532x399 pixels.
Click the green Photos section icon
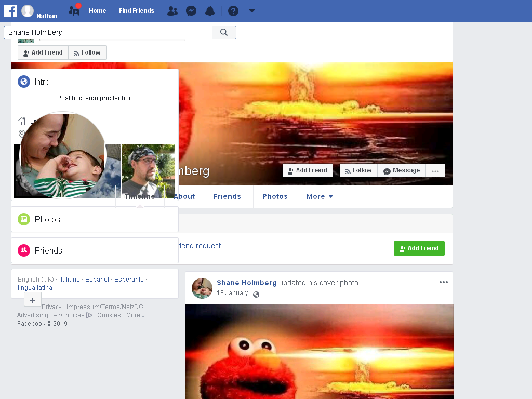coord(24,219)
